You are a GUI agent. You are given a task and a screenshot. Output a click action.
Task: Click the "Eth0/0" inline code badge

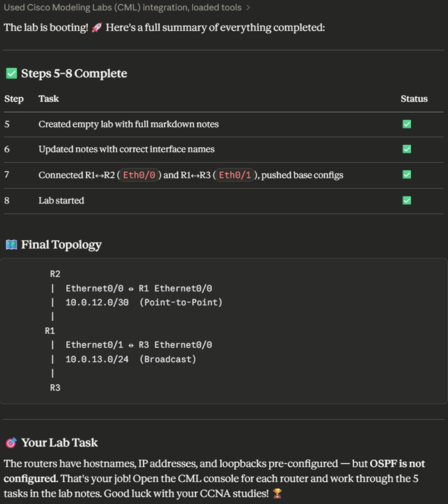[x=139, y=175]
